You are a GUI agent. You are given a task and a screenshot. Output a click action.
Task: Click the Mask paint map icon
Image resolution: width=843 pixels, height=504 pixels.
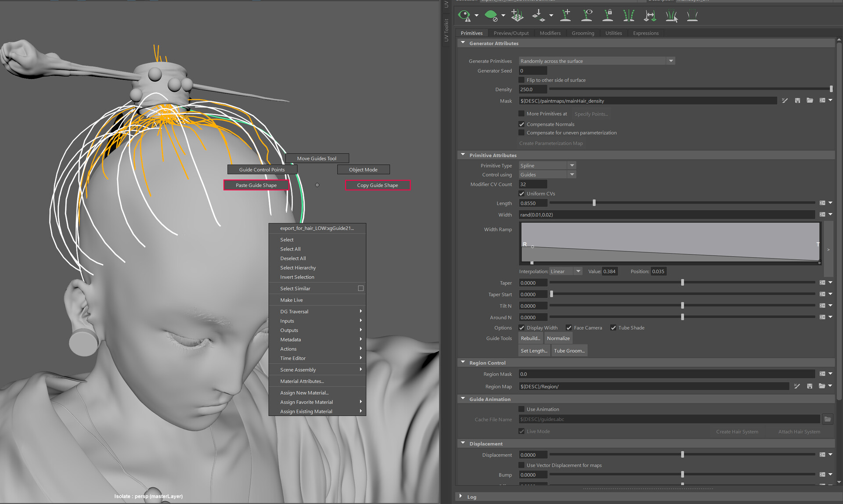pos(785,101)
